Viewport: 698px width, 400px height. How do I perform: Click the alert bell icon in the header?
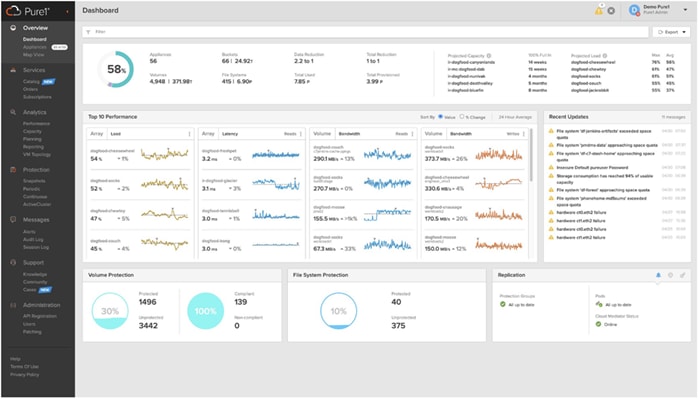coord(599,10)
